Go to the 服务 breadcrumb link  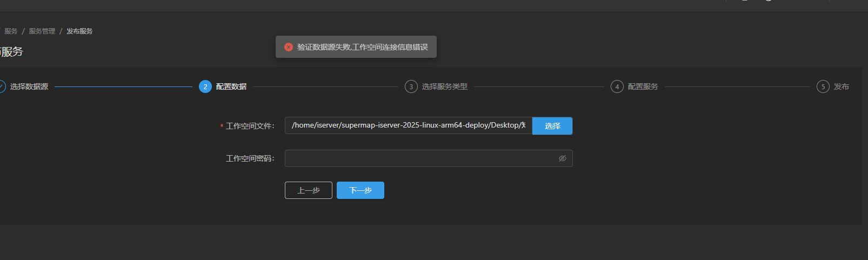pyautogui.click(x=11, y=31)
